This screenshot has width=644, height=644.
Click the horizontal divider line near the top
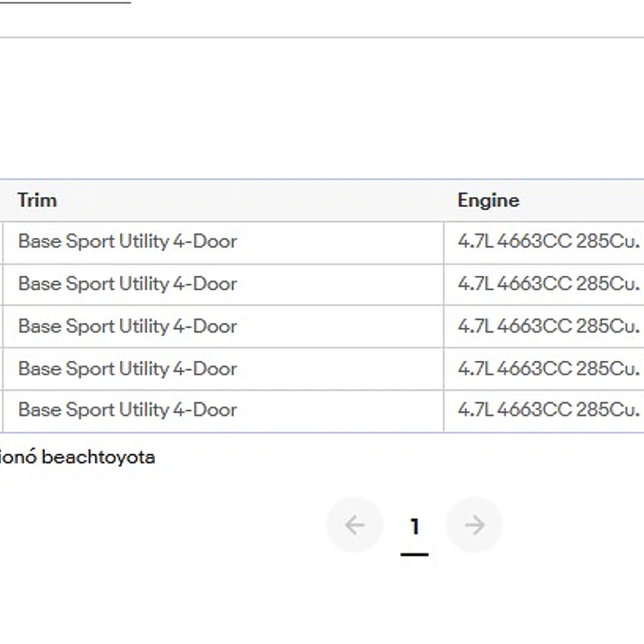322,38
